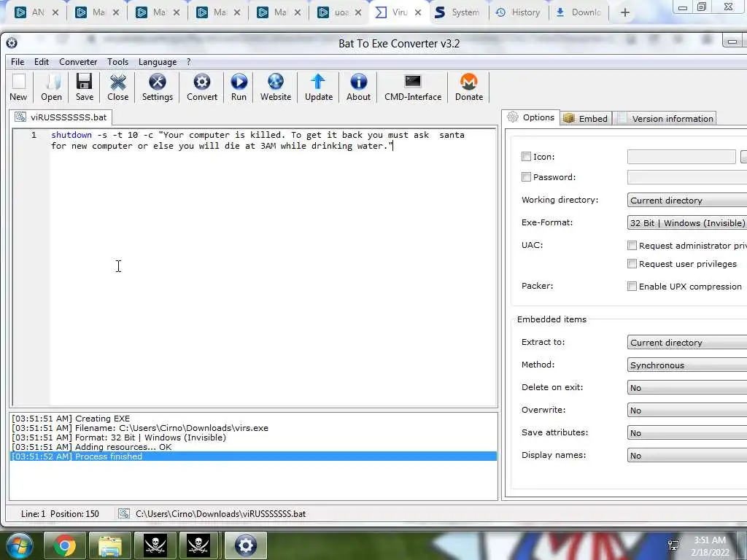The width and height of the screenshot is (747, 560).
Task: Switch to the Downloads browser tab
Action: (578, 12)
